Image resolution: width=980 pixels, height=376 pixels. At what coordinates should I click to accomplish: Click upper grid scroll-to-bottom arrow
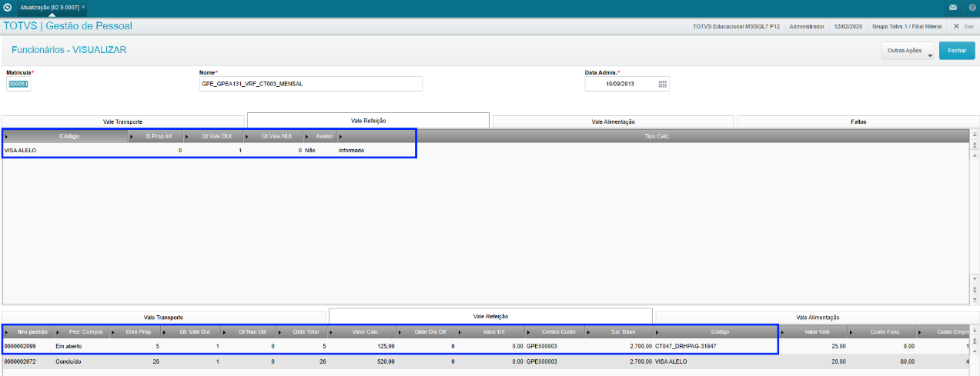point(975,300)
